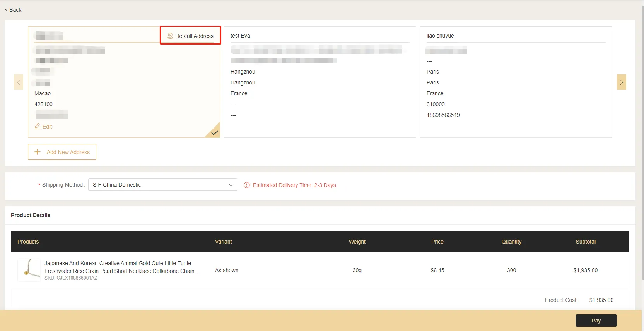644x331 pixels.
Task: Click the plus icon for Add New Address
Action: pyautogui.click(x=38, y=152)
